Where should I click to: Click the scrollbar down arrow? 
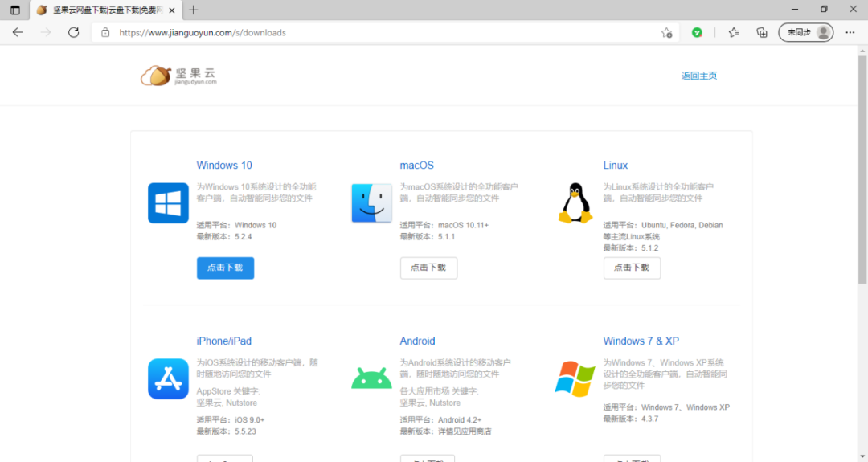pos(862,457)
